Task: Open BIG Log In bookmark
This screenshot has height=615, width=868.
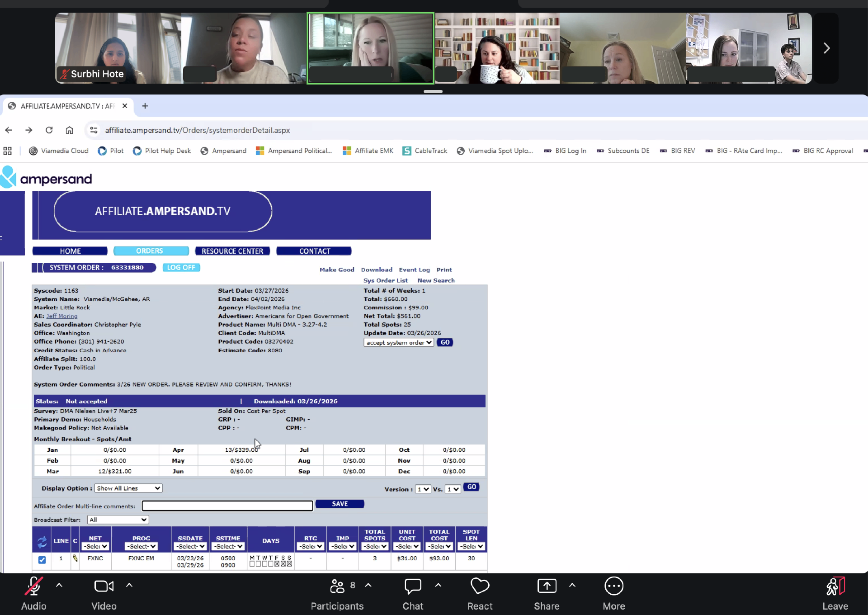Action: click(x=565, y=151)
